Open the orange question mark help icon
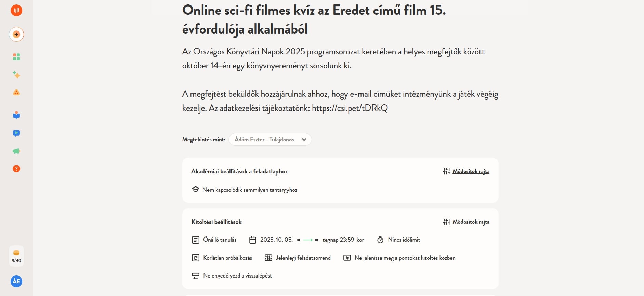The height and width of the screenshot is (296, 644). click(x=16, y=169)
